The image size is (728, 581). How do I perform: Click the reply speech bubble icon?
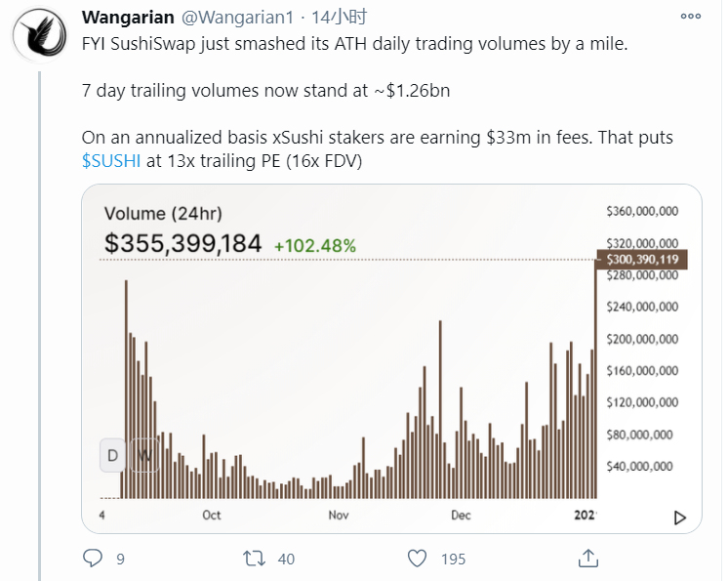[93, 558]
